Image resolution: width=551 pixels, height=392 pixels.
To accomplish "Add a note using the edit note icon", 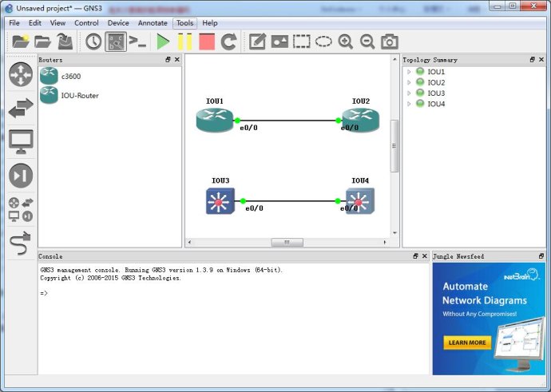I will pyautogui.click(x=257, y=42).
